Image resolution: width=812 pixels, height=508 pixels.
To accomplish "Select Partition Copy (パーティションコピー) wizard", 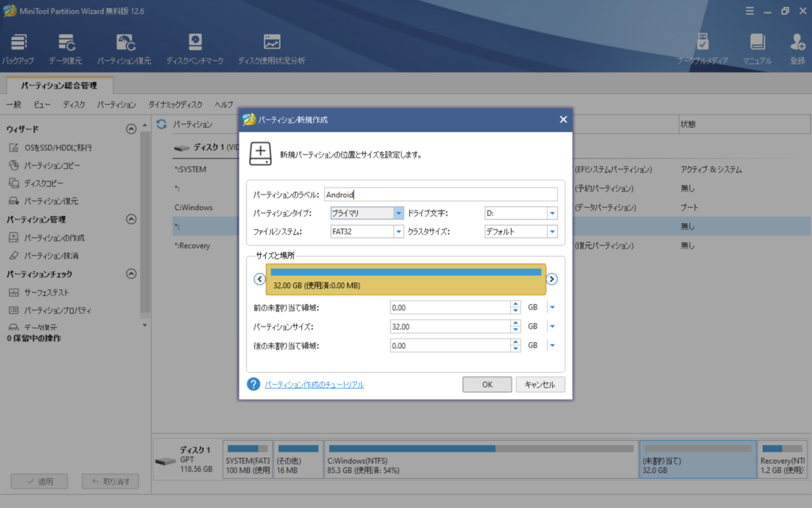I will point(45,165).
